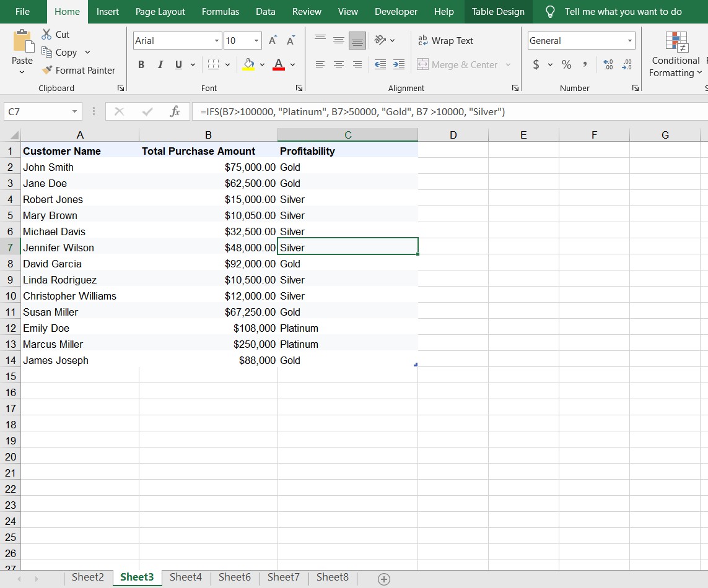Click in the formula bar text
This screenshot has width=708, height=588.
(352, 111)
